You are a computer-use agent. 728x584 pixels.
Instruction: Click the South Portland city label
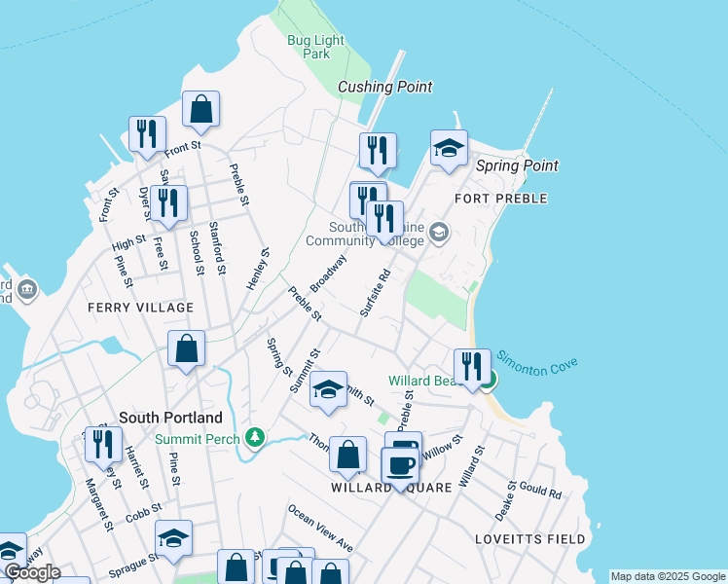tap(170, 418)
